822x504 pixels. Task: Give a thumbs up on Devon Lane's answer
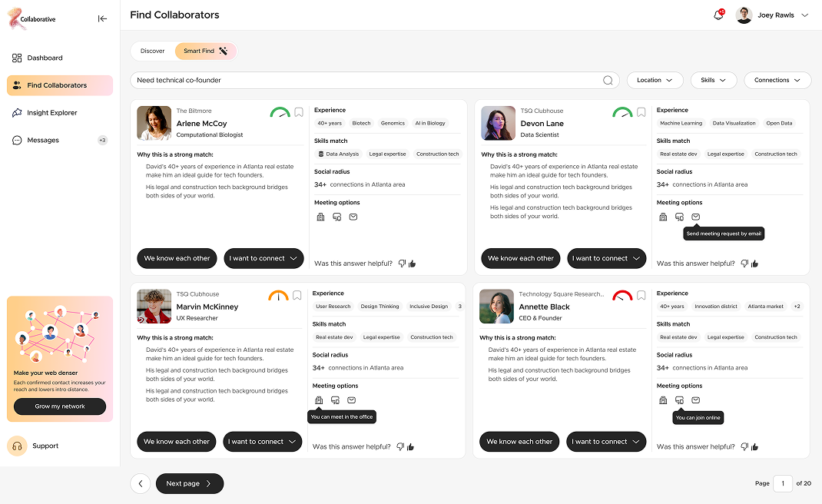(x=755, y=263)
